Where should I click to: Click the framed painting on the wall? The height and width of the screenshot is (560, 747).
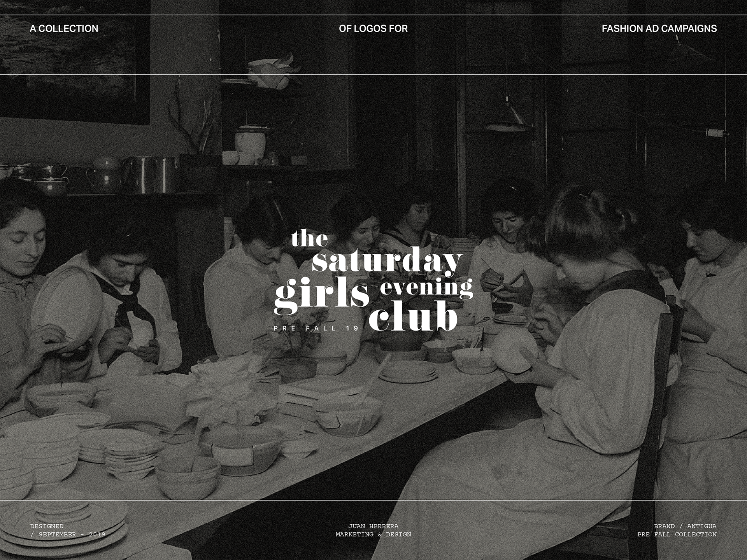[x=75, y=62]
